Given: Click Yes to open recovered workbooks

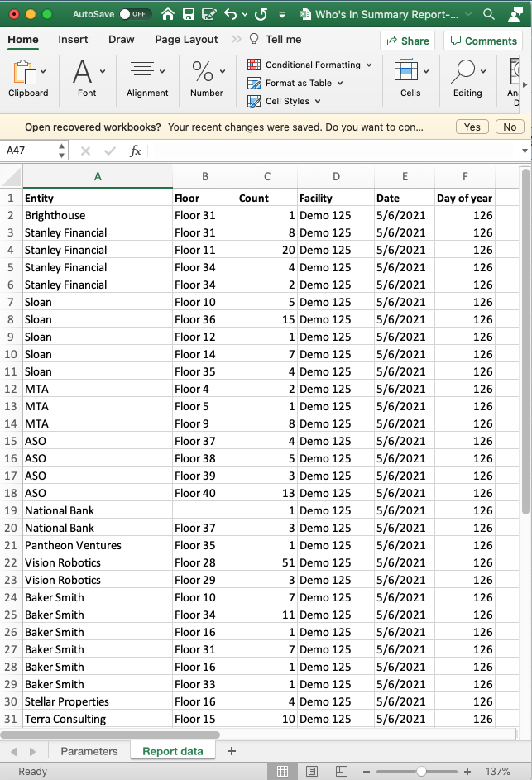Looking at the screenshot, I should pyautogui.click(x=472, y=127).
